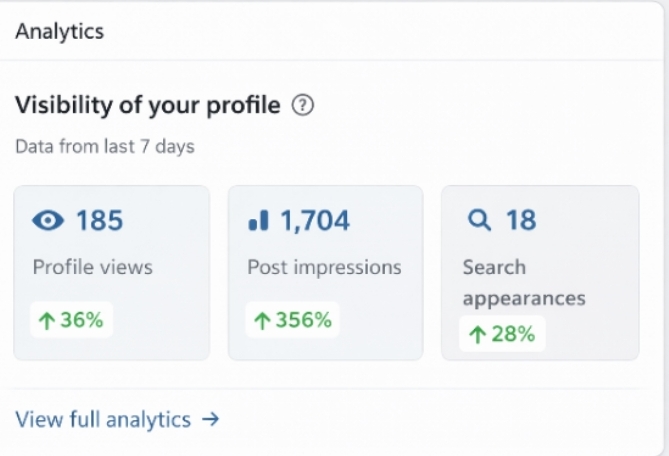Open the Profile views card
Screen dimensions: 669x456
[111, 272]
